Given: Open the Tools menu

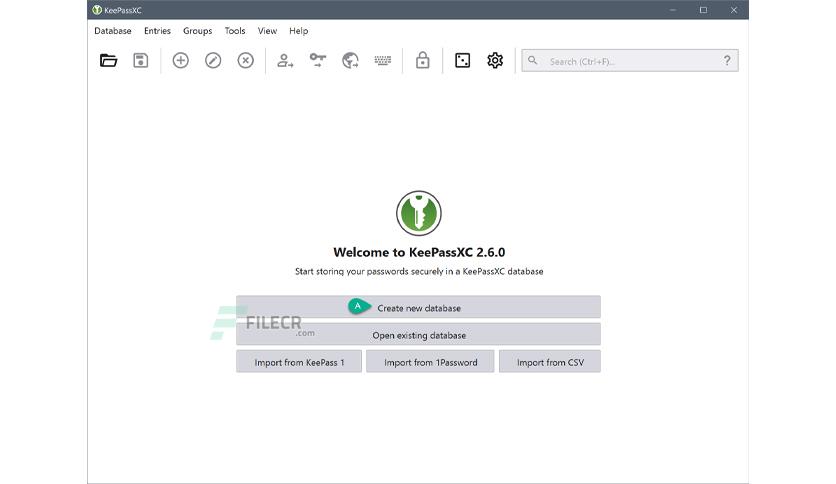Looking at the screenshot, I should pyautogui.click(x=235, y=31).
